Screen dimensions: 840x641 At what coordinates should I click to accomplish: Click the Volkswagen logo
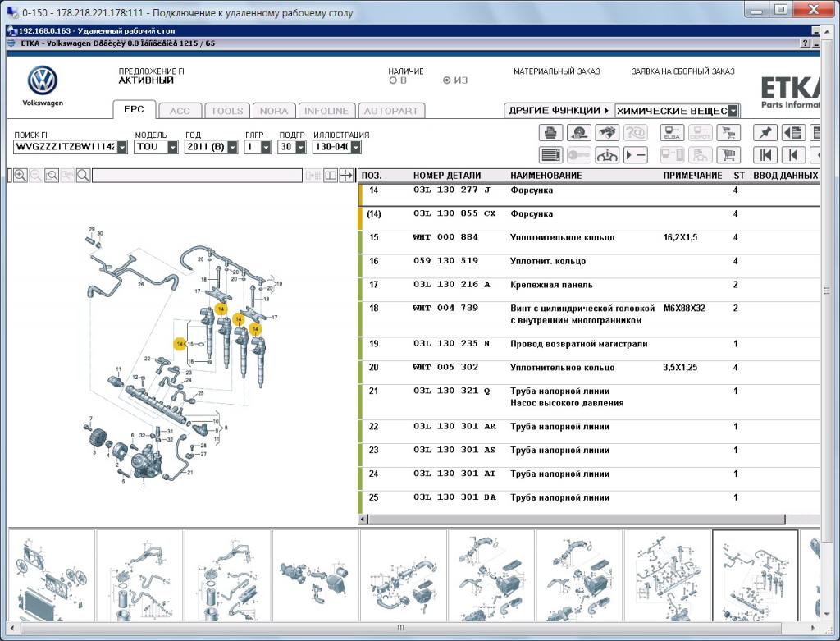(43, 81)
